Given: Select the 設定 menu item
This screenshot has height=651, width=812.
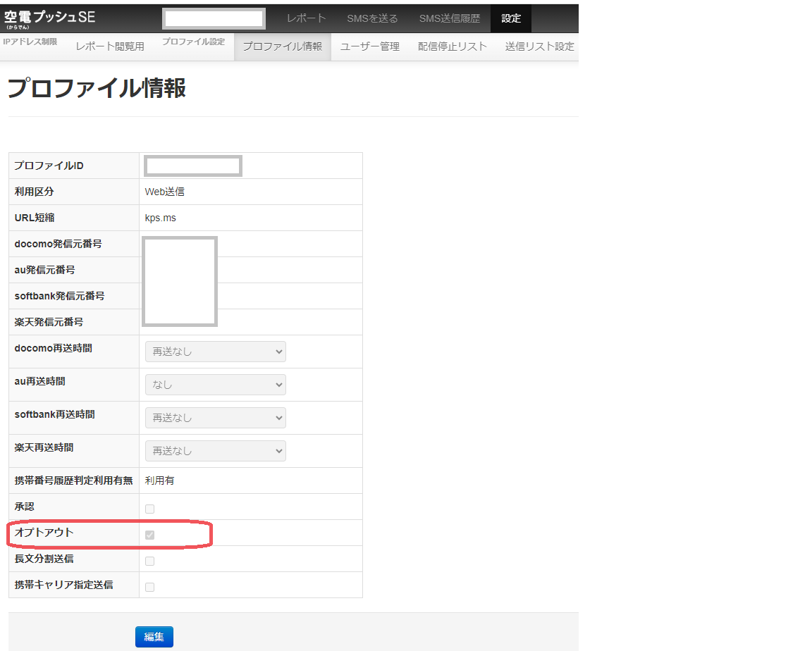Looking at the screenshot, I should coord(510,18).
